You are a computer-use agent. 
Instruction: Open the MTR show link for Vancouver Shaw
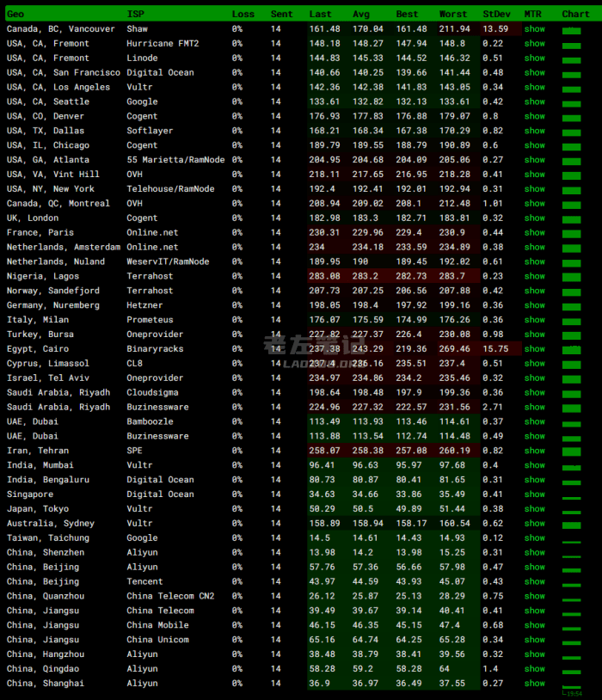535,29
